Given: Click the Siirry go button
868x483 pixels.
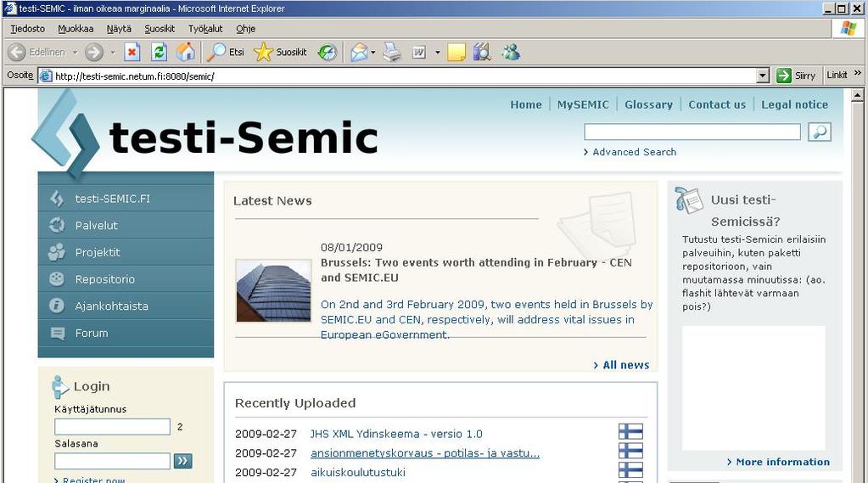Looking at the screenshot, I should click(x=796, y=76).
